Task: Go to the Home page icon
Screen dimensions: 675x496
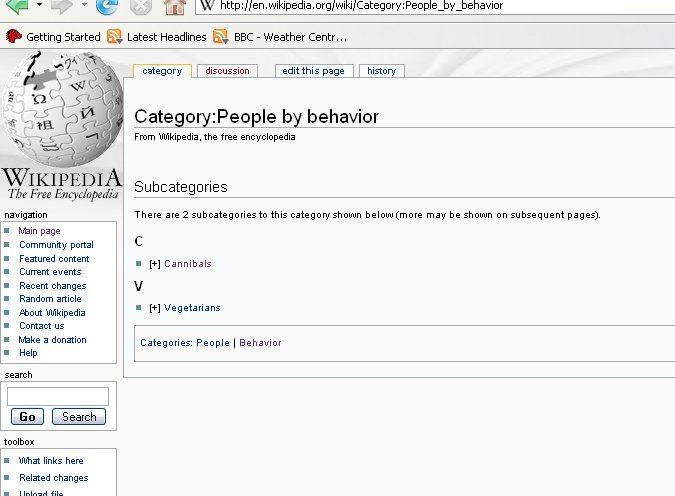Action: [x=175, y=6]
